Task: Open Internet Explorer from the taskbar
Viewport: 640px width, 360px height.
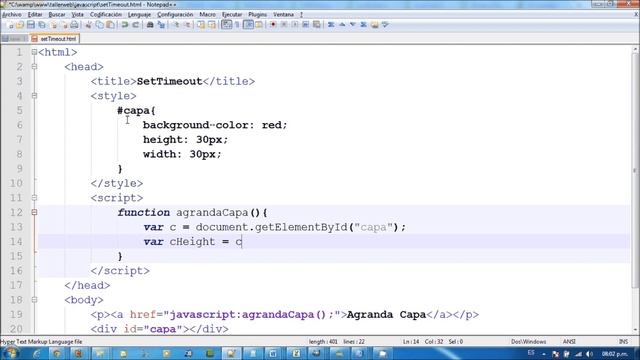Action: (x=36, y=353)
